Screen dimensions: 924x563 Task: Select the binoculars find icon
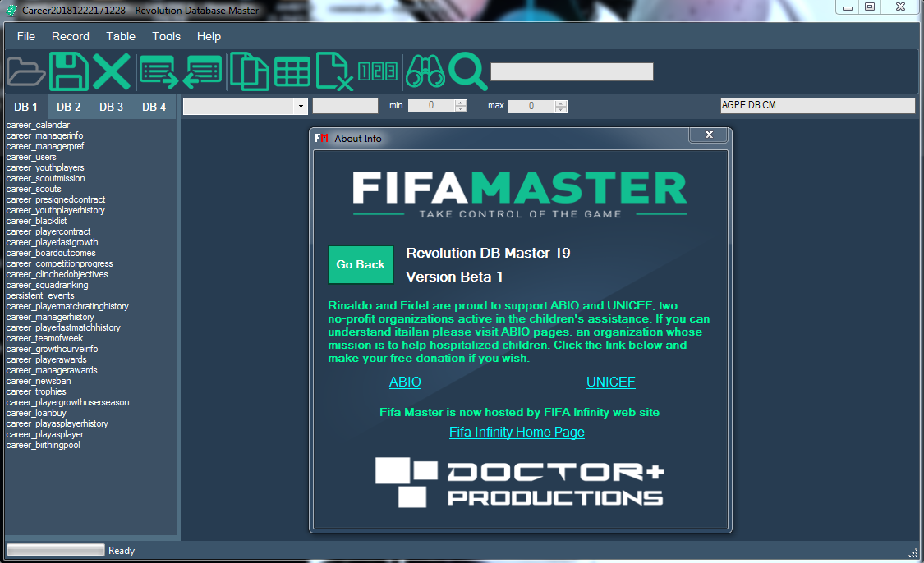point(425,72)
